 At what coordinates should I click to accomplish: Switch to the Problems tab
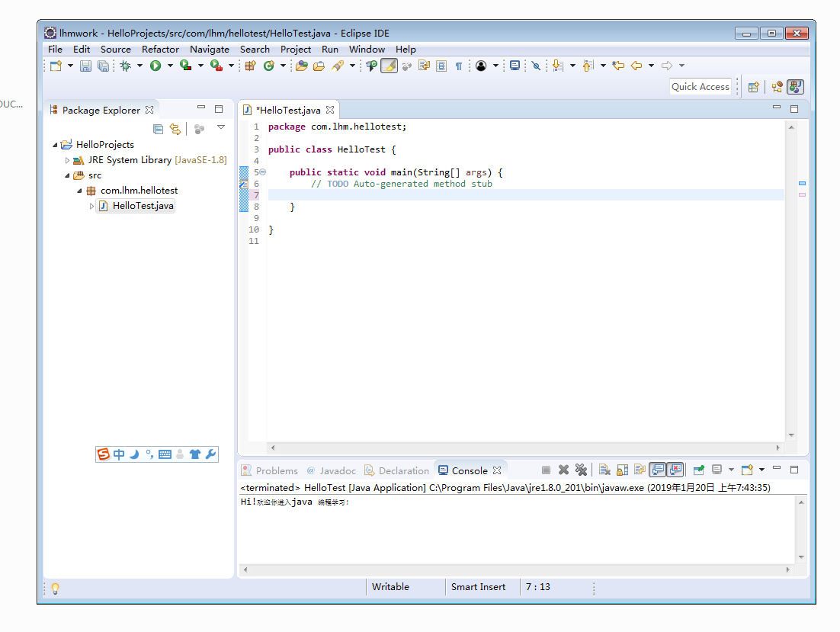pyautogui.click(x=270, y=470)
